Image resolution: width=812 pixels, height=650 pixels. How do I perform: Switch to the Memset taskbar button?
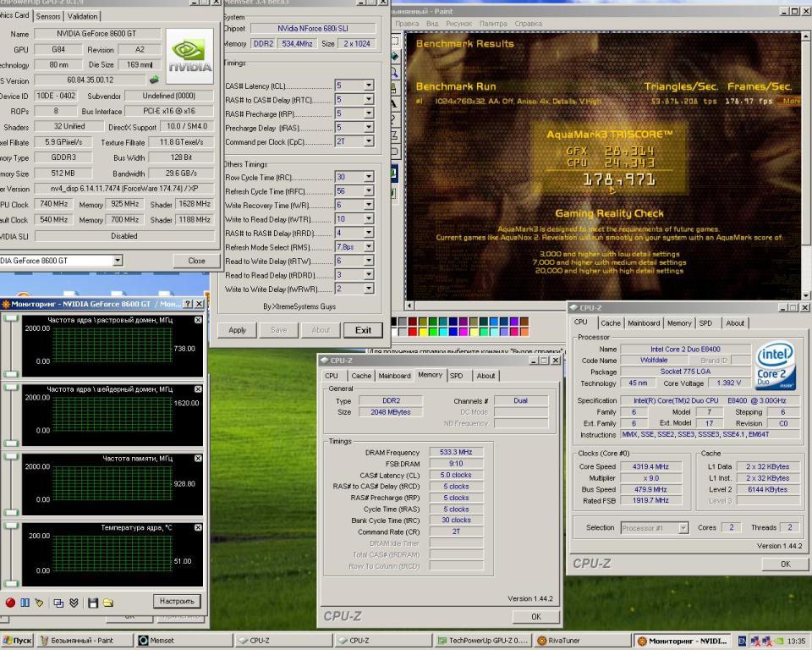tap(184, 641)
